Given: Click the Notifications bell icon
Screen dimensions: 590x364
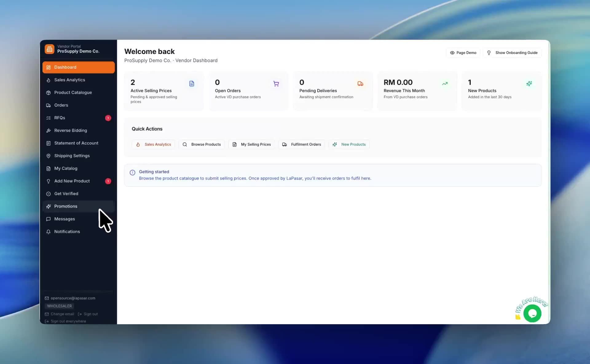Looking at the screenshot, I should coord(48,232).
